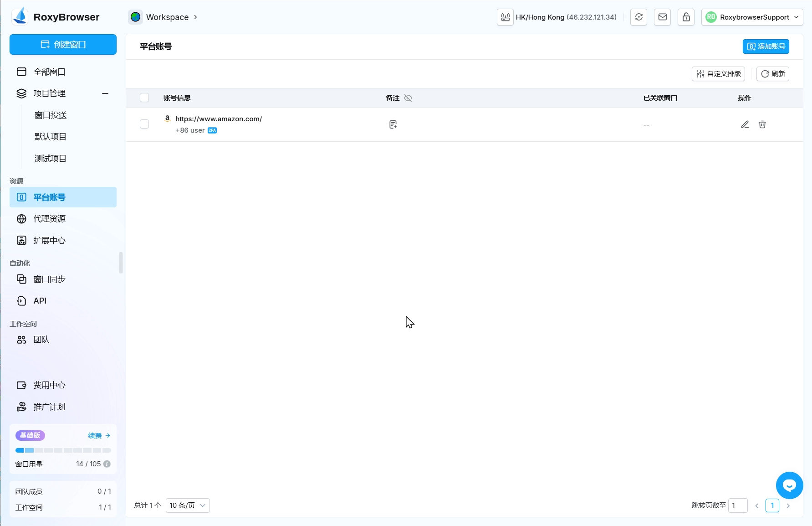Open the mail inbox icon in header
This screenshot has height=526, width=812.
tap(662, 17)
